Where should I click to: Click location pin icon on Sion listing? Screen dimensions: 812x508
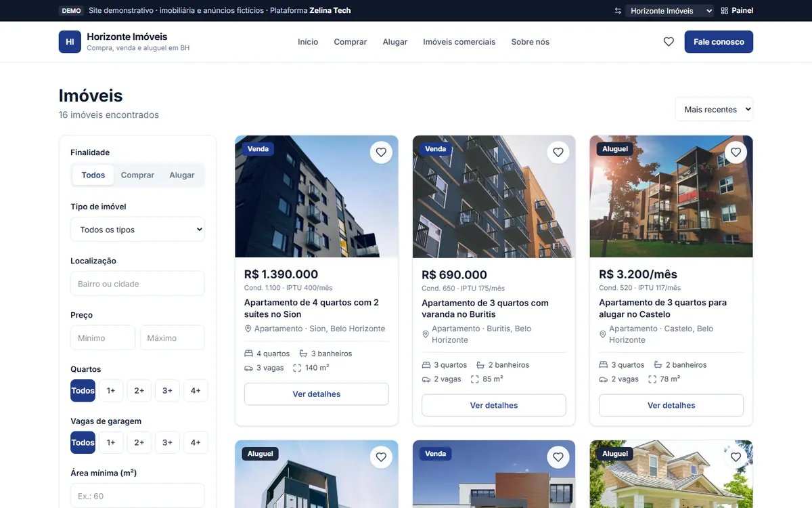click(x=248, y=329)
